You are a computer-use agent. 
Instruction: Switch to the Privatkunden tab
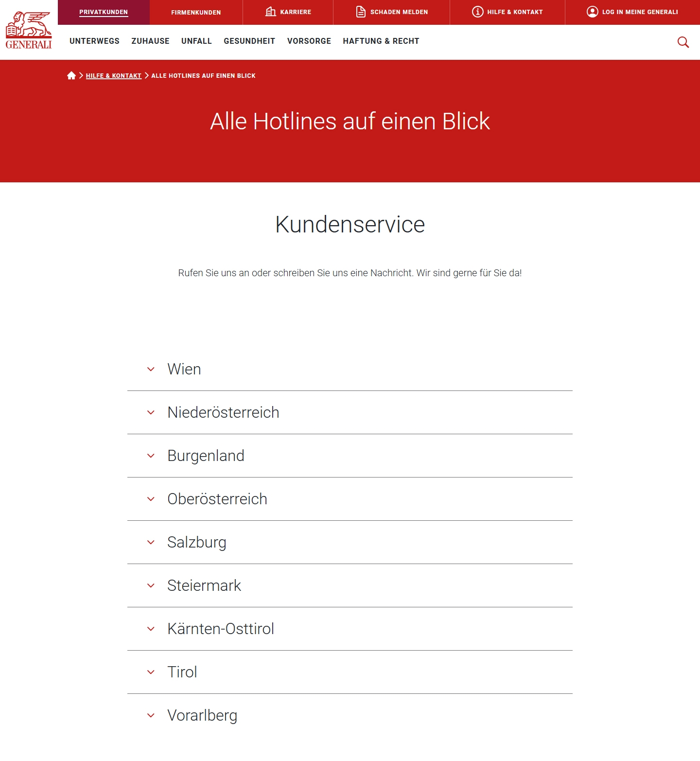point(104,12)
